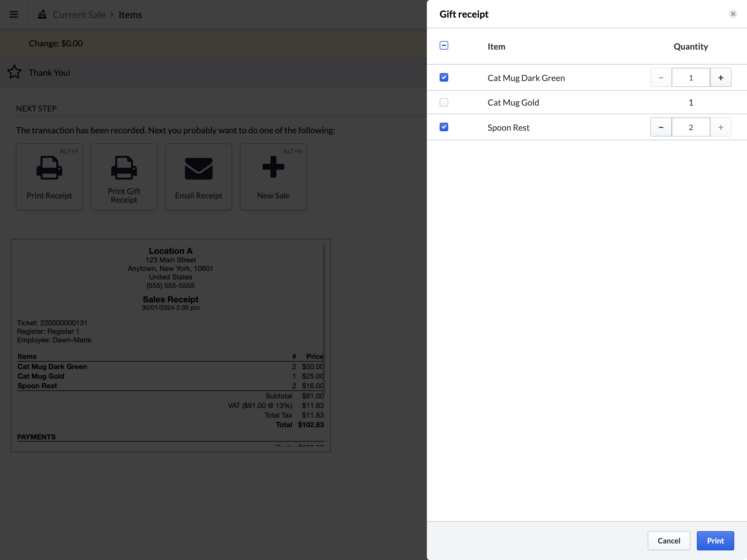Decrease Spoon Rest quantity

(661, 127)
